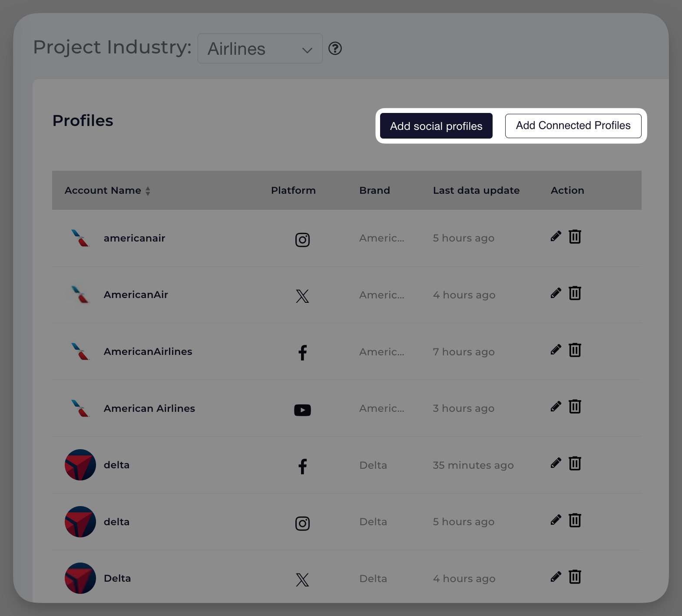The height and width of the screenshot is (616, 682).
Task: Click '7 hours ago' update time
Action: point(463,352)
